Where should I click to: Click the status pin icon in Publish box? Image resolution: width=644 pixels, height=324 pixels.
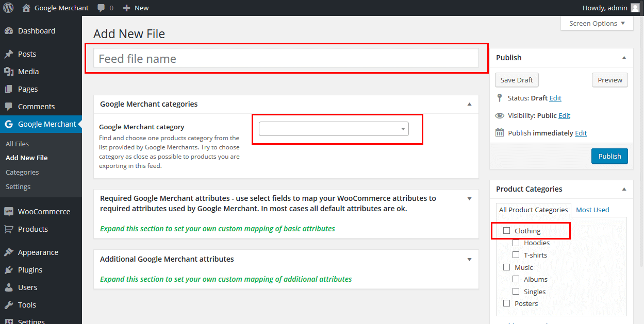(499, 98)
